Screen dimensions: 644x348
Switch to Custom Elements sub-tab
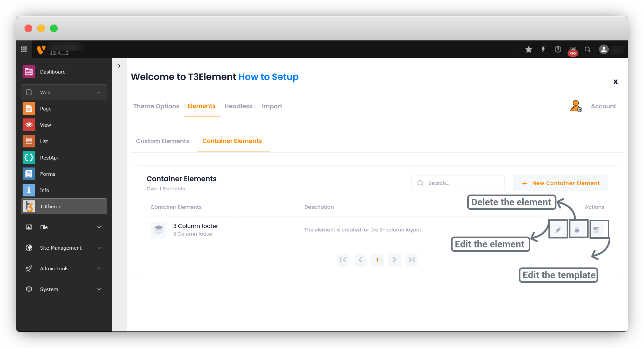pos(163,141)
